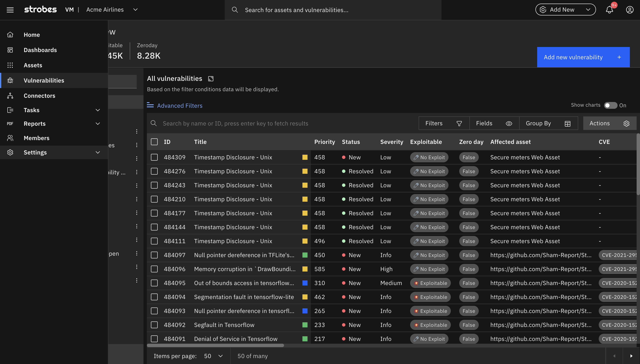Open the Items per page dropdown

coord(213,356)
